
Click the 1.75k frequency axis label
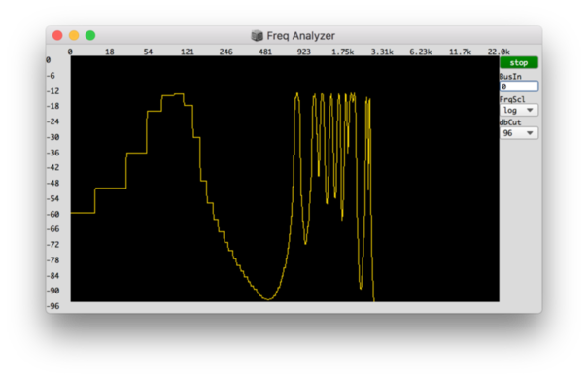coord(342,52)
